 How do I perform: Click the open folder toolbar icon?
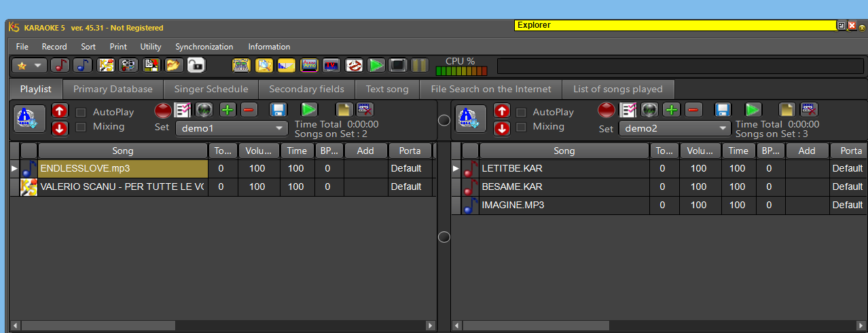(174, 66)
